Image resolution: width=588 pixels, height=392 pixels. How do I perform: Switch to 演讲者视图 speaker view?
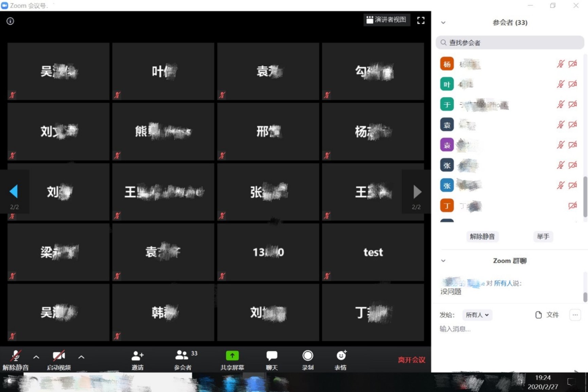[x=387, y=20]
